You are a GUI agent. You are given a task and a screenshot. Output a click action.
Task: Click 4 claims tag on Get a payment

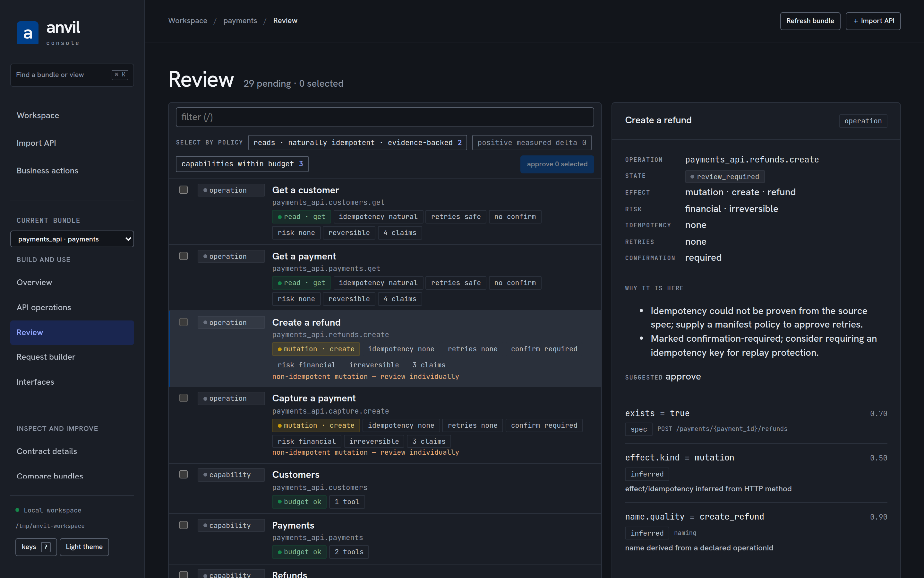[x=400, y=299]
